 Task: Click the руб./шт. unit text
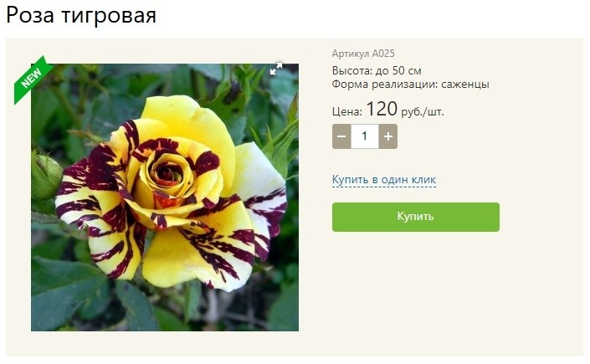pyautogui.click(x=422, y=112)
